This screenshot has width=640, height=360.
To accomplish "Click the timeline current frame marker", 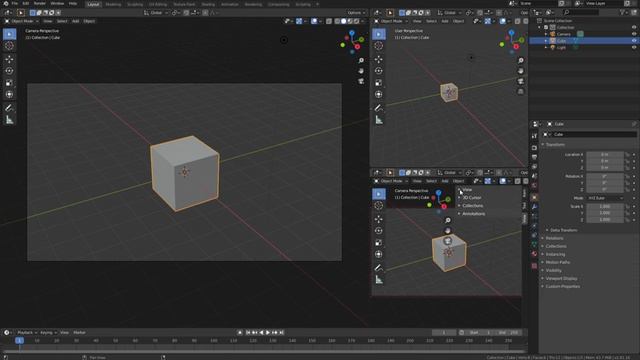I will click(x=19, y=340).
